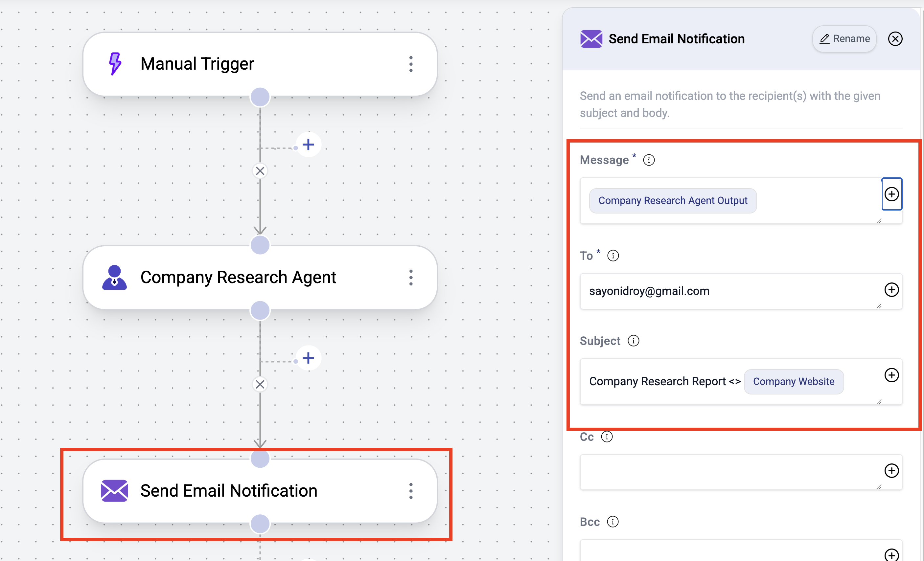Image resolution: width=924 pixels, height=561 pixels.
Task: Click the recipient email input field
Action: pyautogui.click(x=712, y=291)
